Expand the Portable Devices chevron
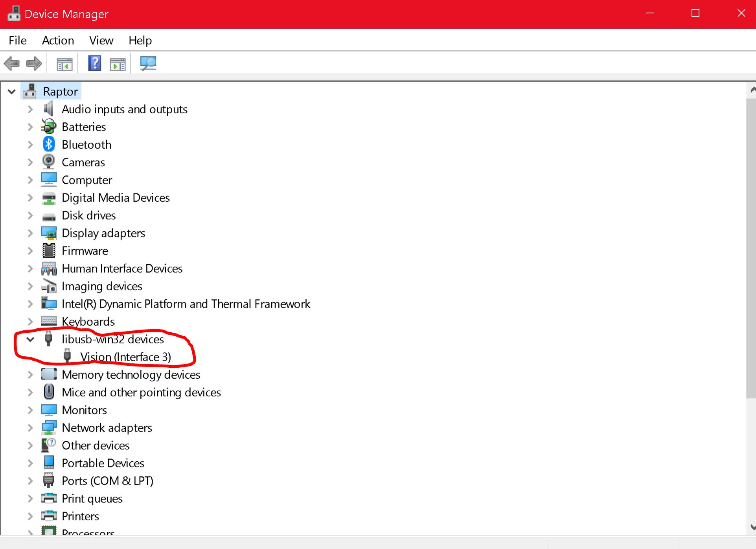The width and height of the screenshot is (756, 549). 30,463
